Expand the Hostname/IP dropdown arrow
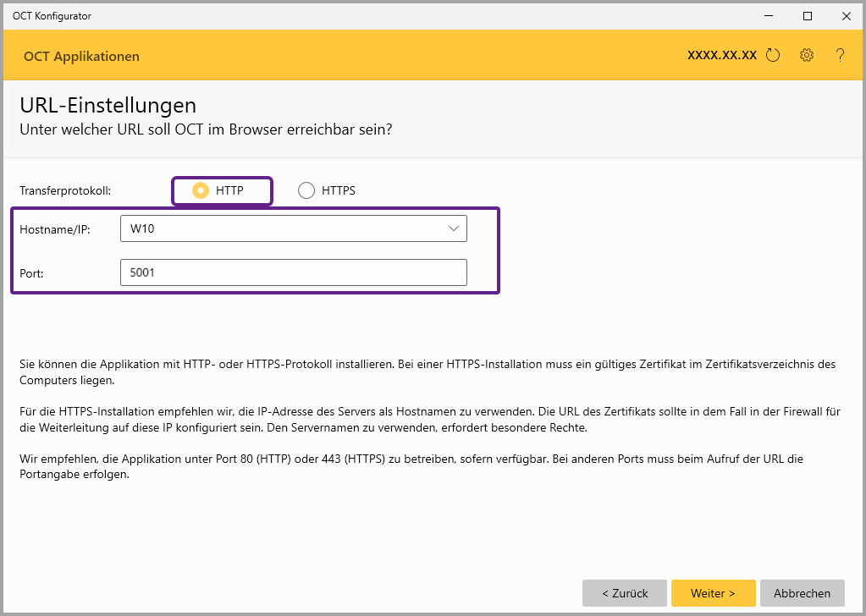The width and height of the screenshot is (866, 616). (x=454, y=228)
